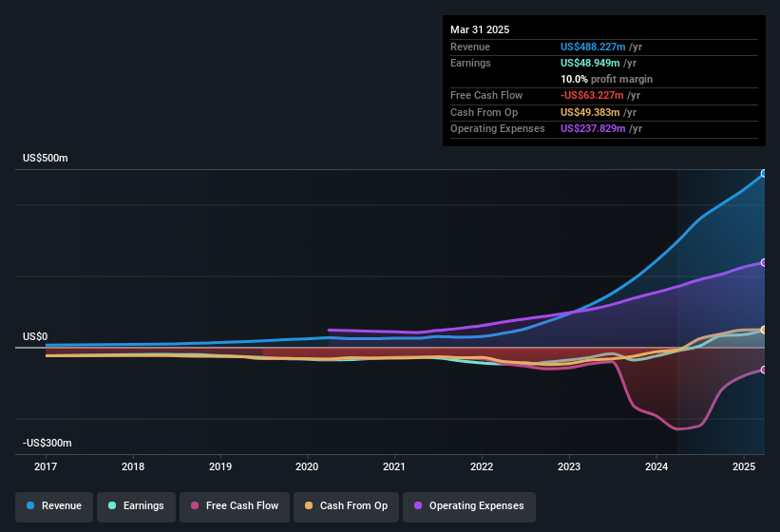Toggle the Cash From Op legend series

[346, 506]
